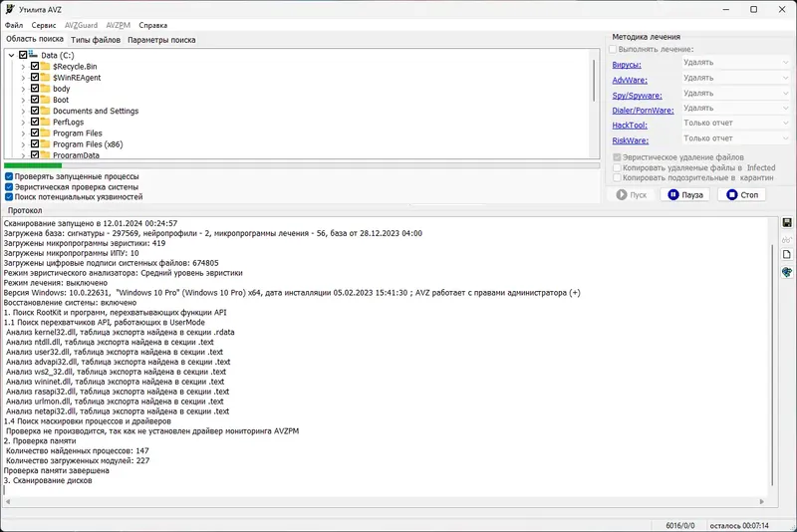797x532 pixels.
Task: Open the Spy/Spyware action dropdown
Action: point(735,93)
